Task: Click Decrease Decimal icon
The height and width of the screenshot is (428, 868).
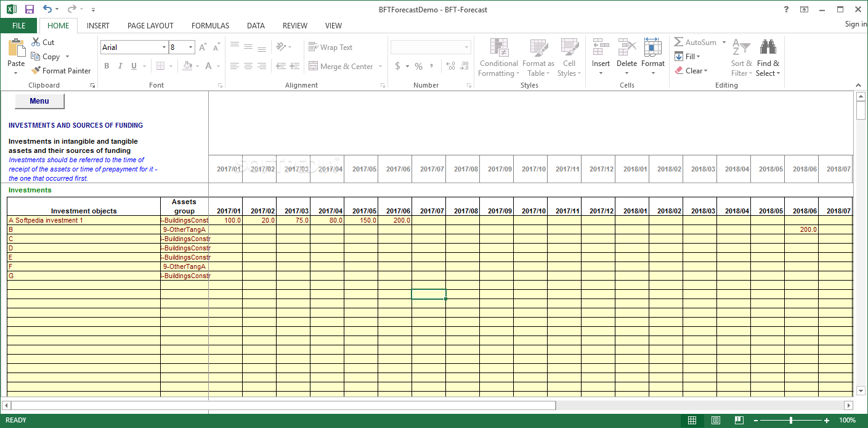Action: point(464,66)
